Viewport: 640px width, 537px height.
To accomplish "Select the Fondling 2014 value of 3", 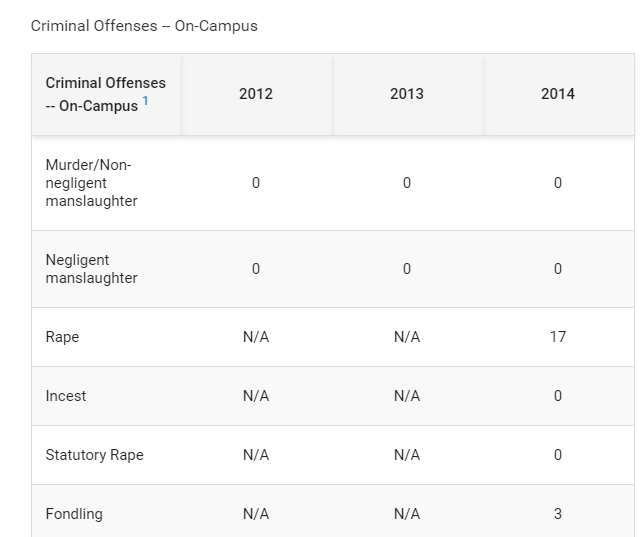I will [x=558, y=514].
